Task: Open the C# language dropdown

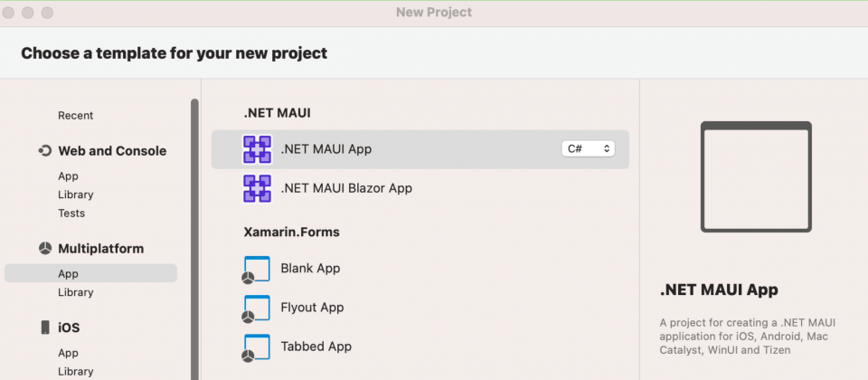Action: (x=588, y=149)
